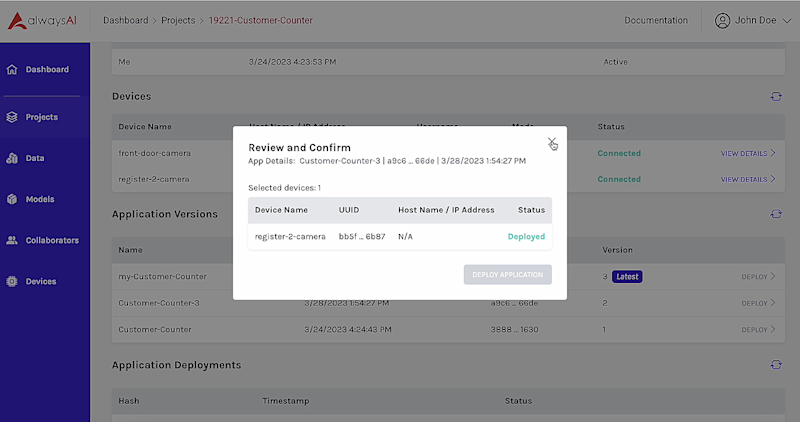Click the Active status in top row
Screen dimensions: 800x422
[x=615, y=62]
